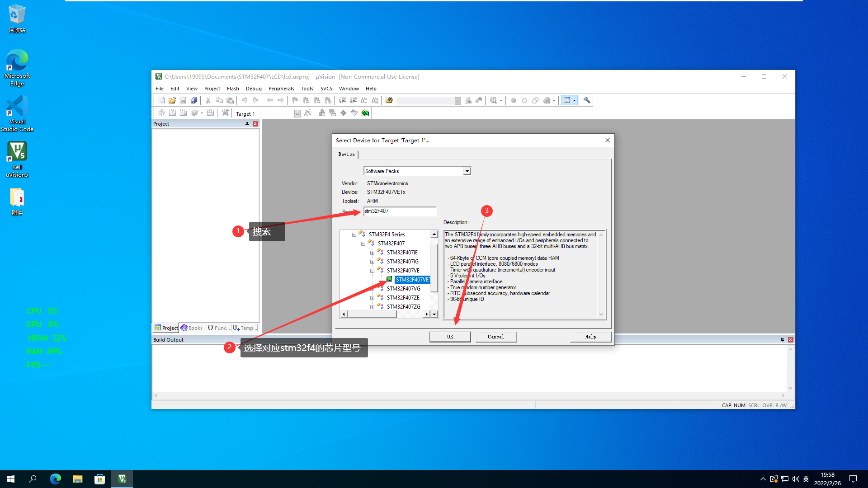Open the Peripherals menu
The image size is (868, 488).
tap(281, 89)
